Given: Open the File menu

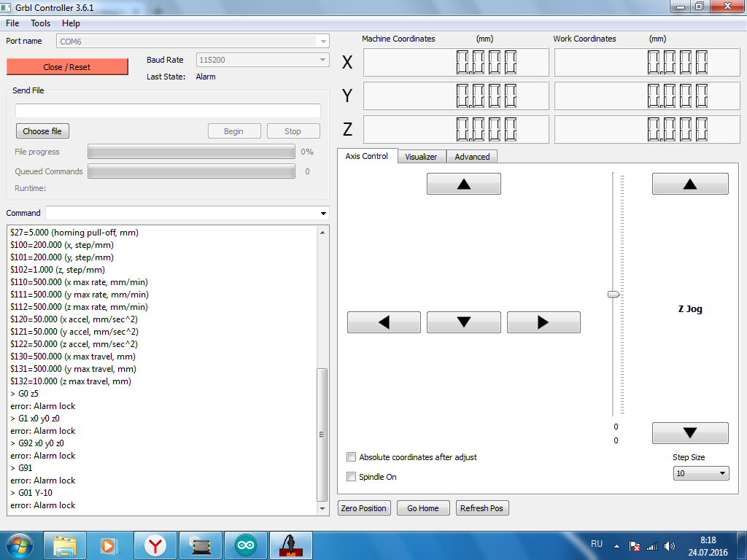Looking at the screenshot, I should [12, 23].
